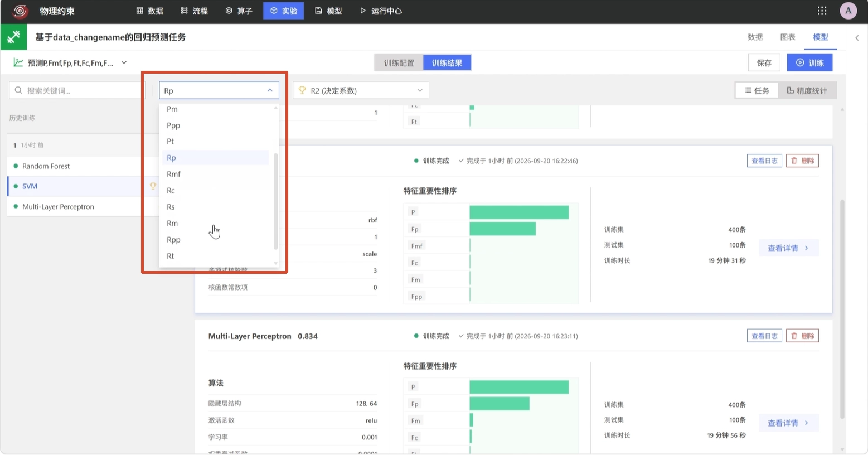The width and height of the screenshot is (868, 455).
Task: Choose Rm in the dropdown list
Action: pos(216,223)
